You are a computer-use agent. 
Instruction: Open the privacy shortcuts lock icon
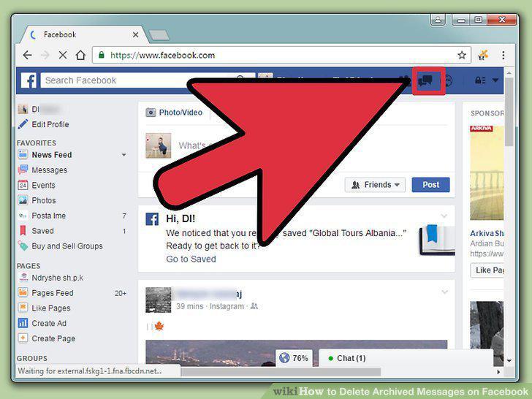coord(479,80)
